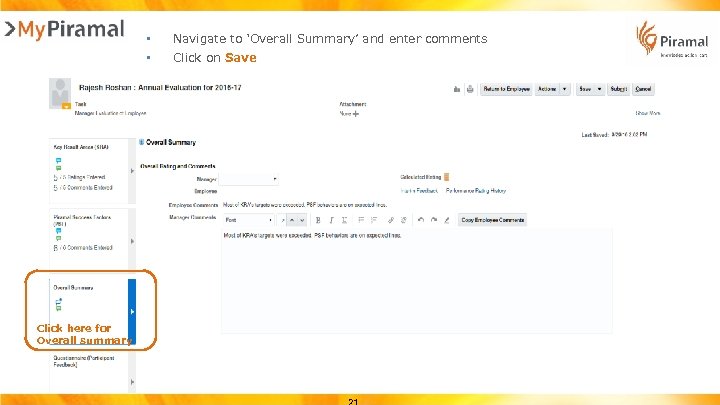Click the Undo icon in comments toolbar
720x405 pixels.
click(421, 220)
